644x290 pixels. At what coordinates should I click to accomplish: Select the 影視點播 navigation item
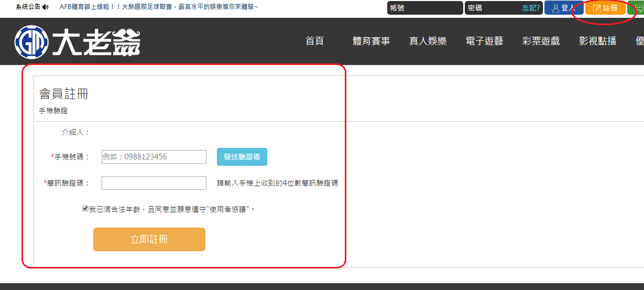597,41
